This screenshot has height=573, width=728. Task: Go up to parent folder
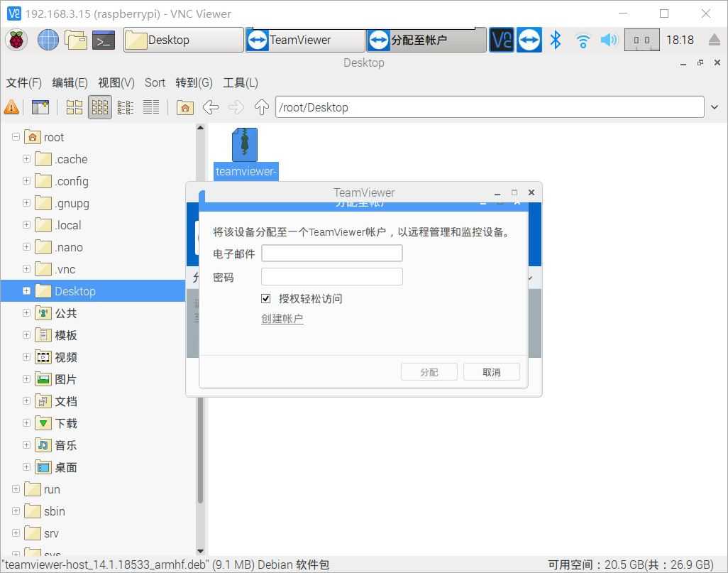click(x=261, y=107)
